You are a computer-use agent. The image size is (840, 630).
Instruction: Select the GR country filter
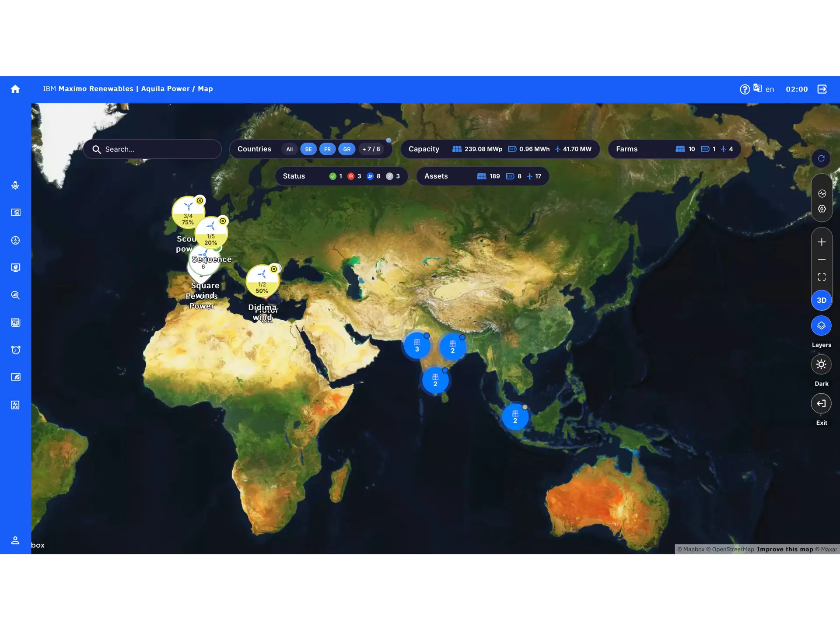pos(346,149)
